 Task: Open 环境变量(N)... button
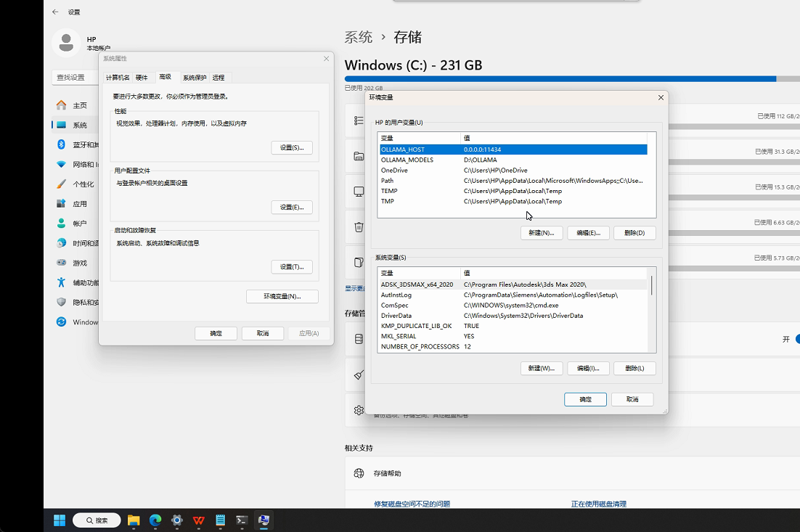(282, 296)
